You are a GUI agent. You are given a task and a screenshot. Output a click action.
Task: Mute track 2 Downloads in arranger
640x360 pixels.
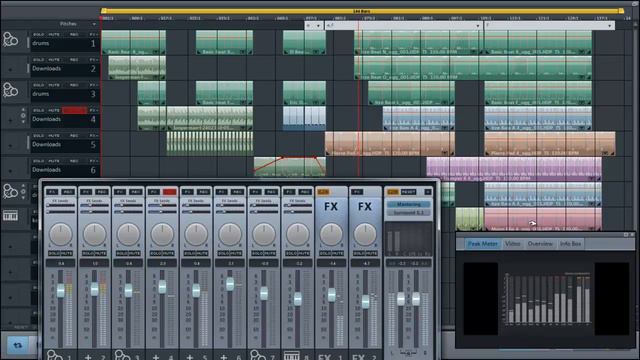pos(54,60)
